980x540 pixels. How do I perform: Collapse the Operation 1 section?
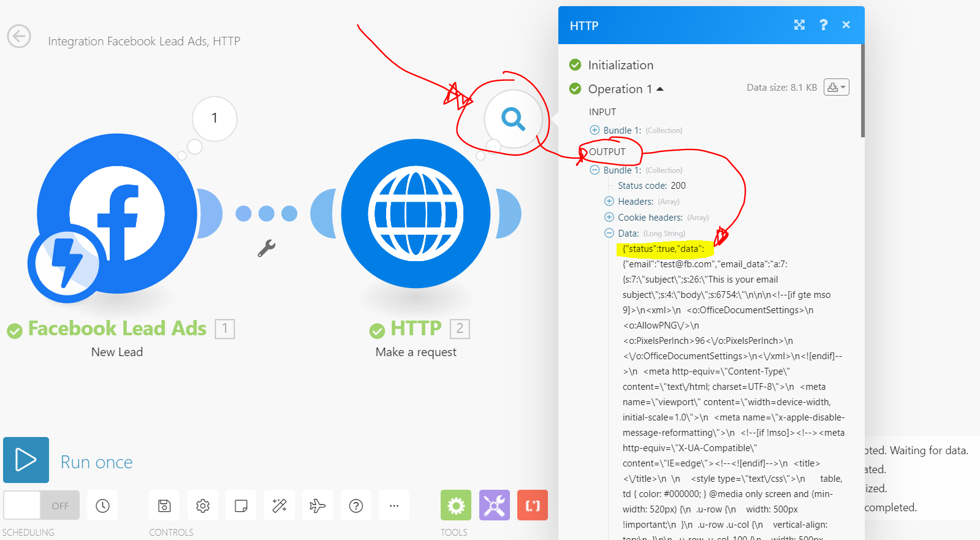(660, 89)
